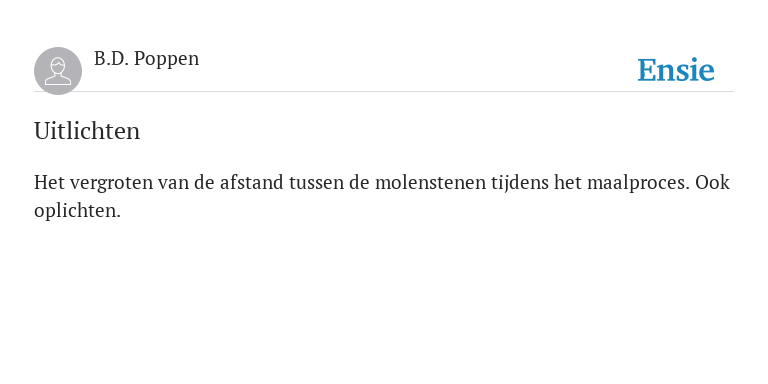This screenshot has height=384, width=768.
Task: Open the Ensie logo link
Action: pos(675,70)
